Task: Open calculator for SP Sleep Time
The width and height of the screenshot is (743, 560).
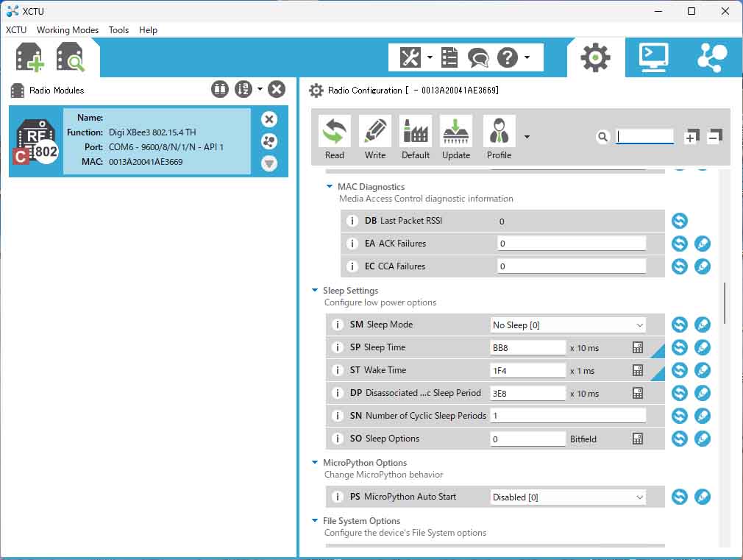Action: 638,347
